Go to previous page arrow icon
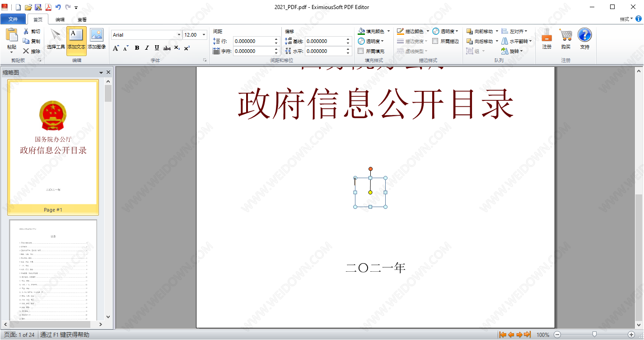 pyautogui.click(x=511, y=335)
